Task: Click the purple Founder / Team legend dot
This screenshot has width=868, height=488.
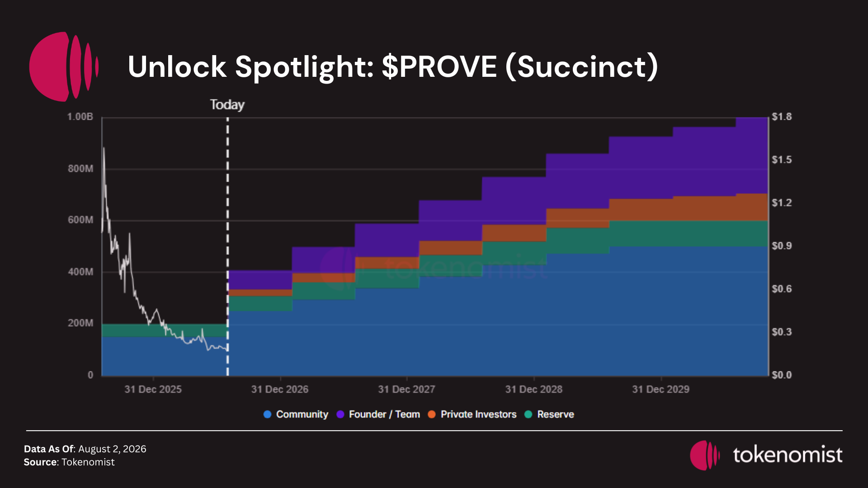Action: point(340,414)
